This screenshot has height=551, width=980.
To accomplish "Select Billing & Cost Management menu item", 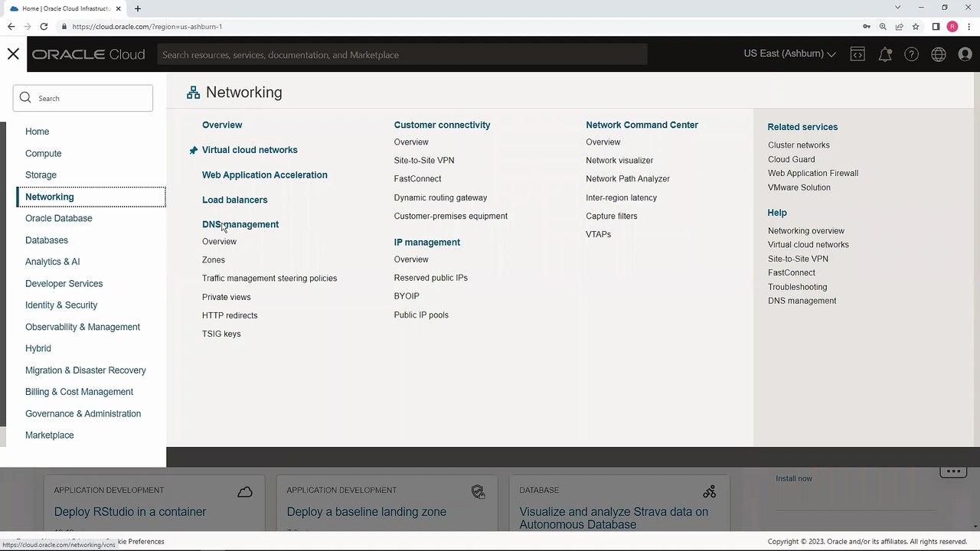I will point(79,392).
